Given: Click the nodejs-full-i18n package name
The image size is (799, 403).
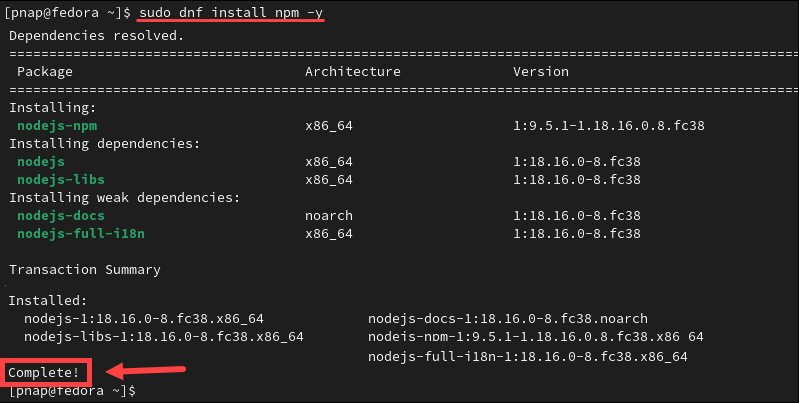Looking at the screenshot, I should coord(81,233).
